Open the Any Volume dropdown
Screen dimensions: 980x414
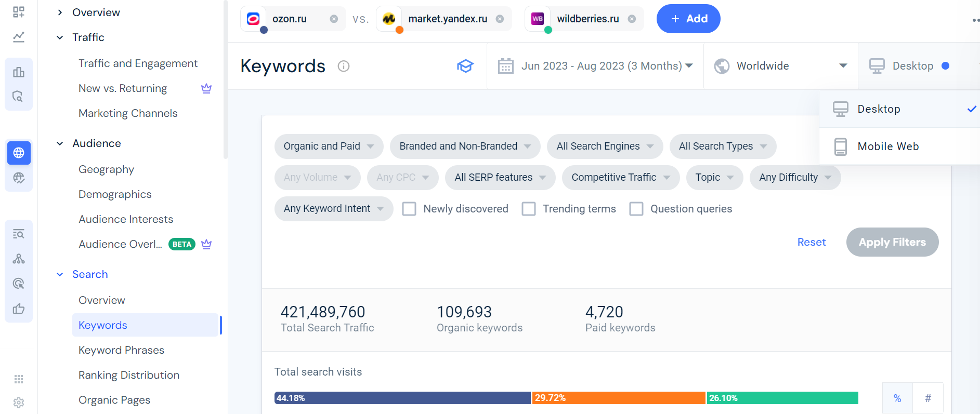click(x=318, y=178)
